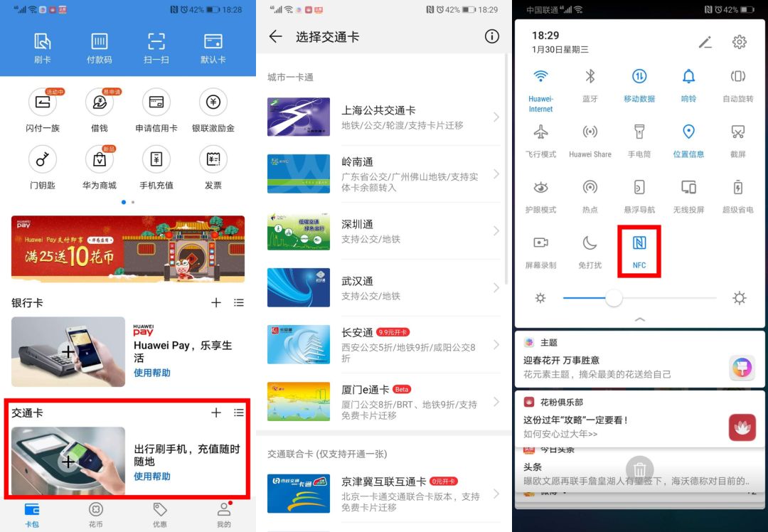
Task: Edit quick settings with pencil icon
Action: (705, 42)
